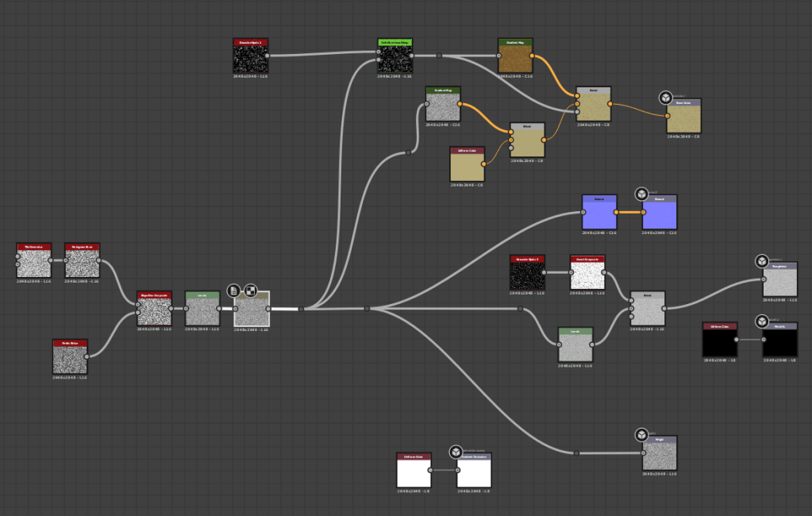Click output pin of brown Gradient Map node
The image size is (812, 516).
pyautogui.click(x=533, y=57)
